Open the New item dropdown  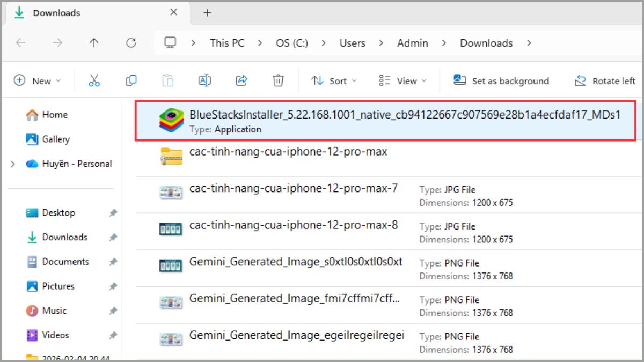[x=37, y=80]
